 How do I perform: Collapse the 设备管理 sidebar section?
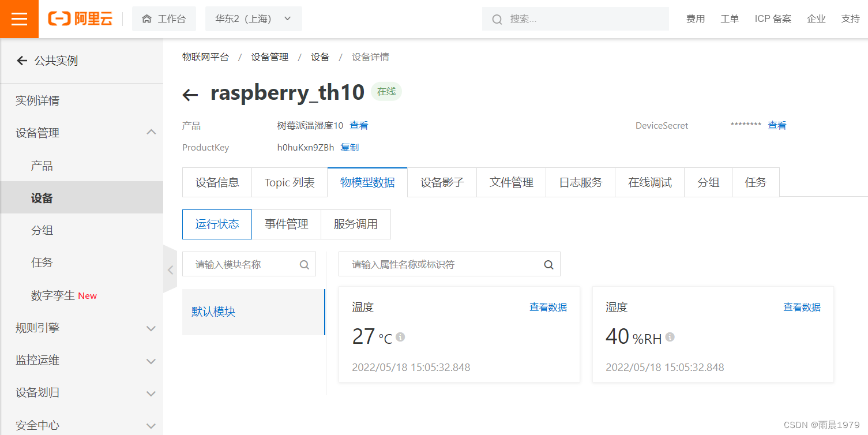[151, 133]
